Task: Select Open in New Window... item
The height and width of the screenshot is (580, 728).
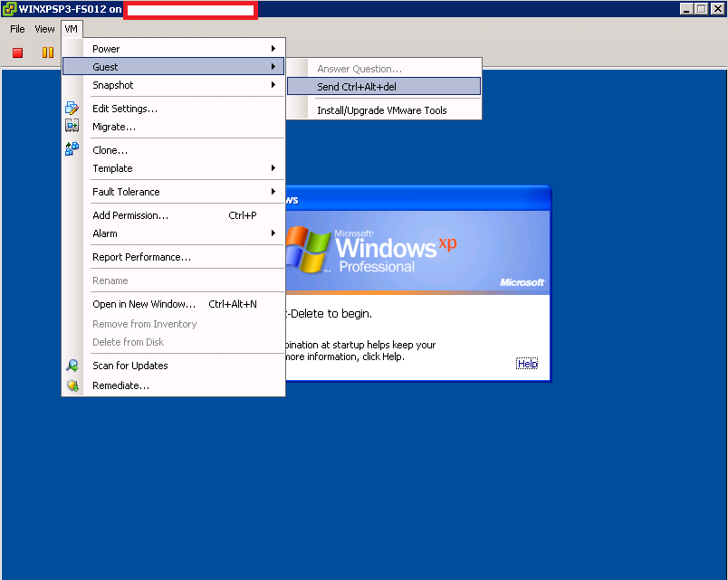Action: point(173,304)
